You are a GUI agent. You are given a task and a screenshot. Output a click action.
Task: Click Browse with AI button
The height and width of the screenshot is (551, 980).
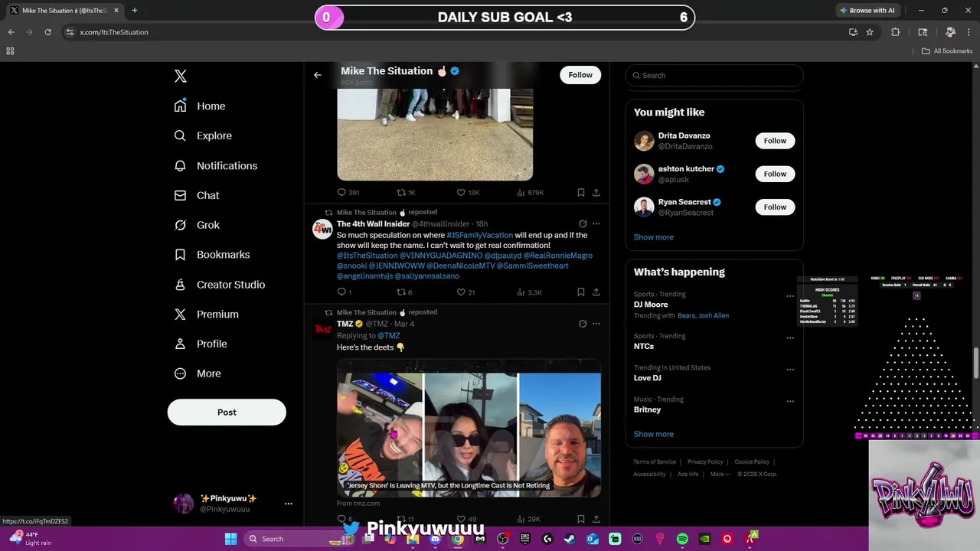coord(867,11)
